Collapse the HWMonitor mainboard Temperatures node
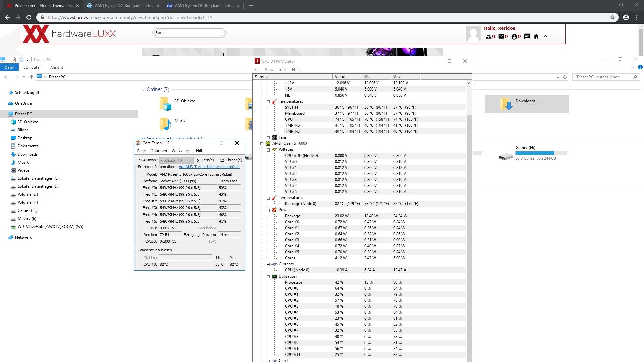Image resolution: width=644 pixels, height=362 pixels. pyautogui.click(x=268, y=102)
